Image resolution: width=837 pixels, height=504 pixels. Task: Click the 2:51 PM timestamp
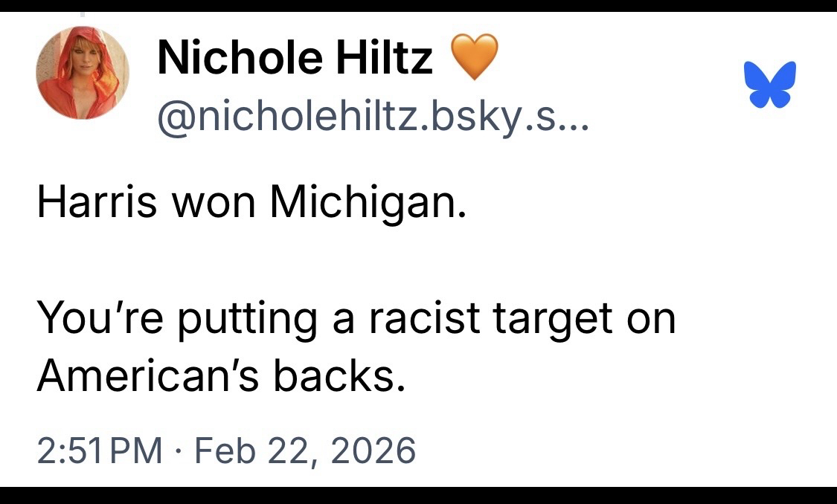tap(100, 450)
